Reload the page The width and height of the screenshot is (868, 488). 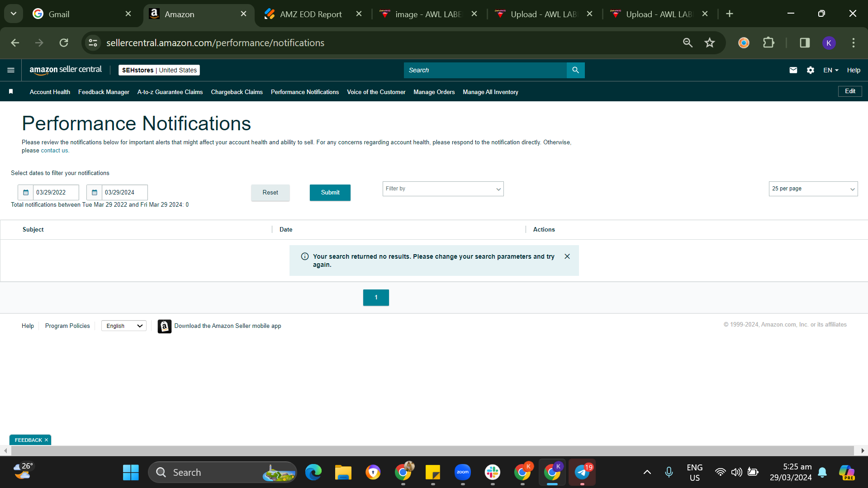(x=64, y=43)
